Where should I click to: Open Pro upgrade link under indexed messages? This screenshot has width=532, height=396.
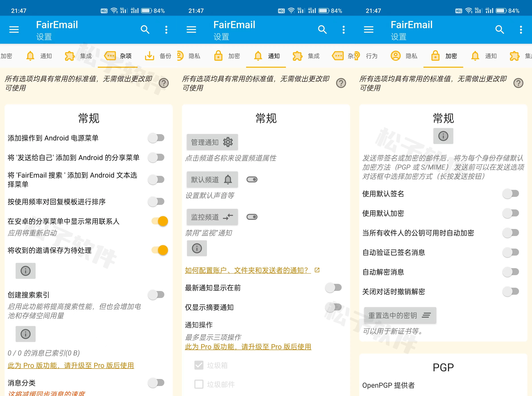click(x=71, y=365)
